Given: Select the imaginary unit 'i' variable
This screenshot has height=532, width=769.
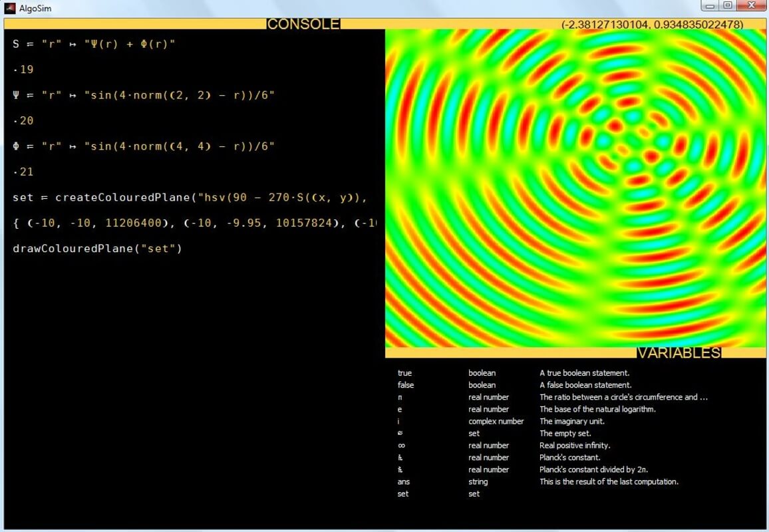Looking at the screenshot, I should [x=400, y=421].
